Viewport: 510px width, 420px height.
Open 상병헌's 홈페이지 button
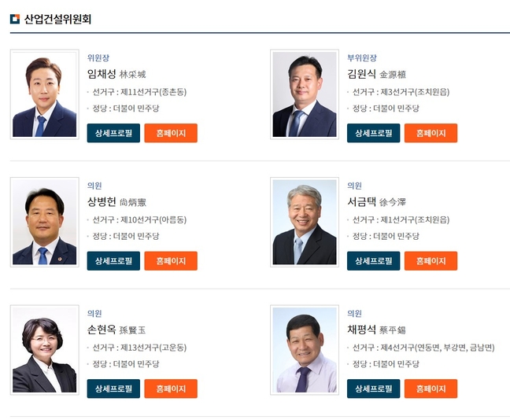point(171,261)
